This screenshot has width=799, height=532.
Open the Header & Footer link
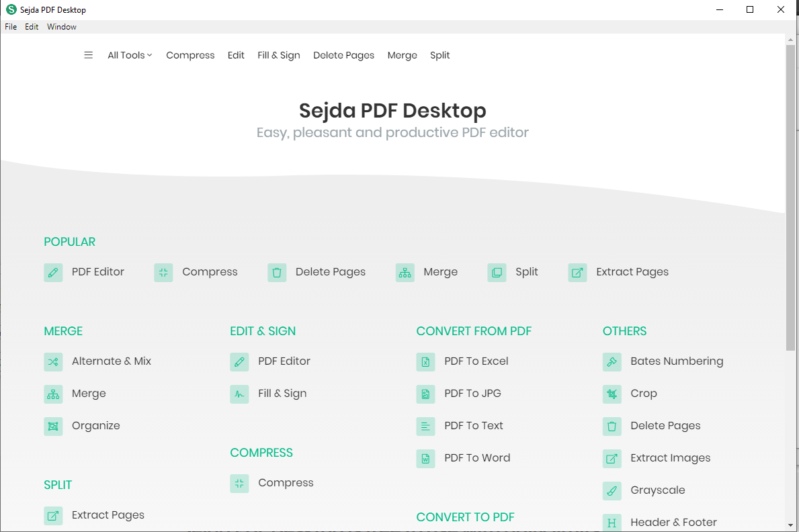tap(673, 522)
